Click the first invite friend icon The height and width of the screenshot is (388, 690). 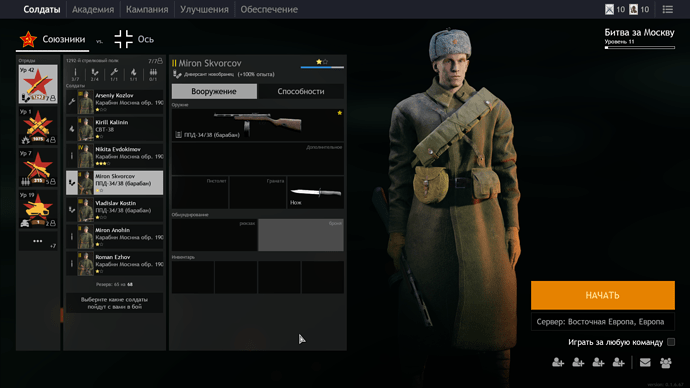point(558,362)
